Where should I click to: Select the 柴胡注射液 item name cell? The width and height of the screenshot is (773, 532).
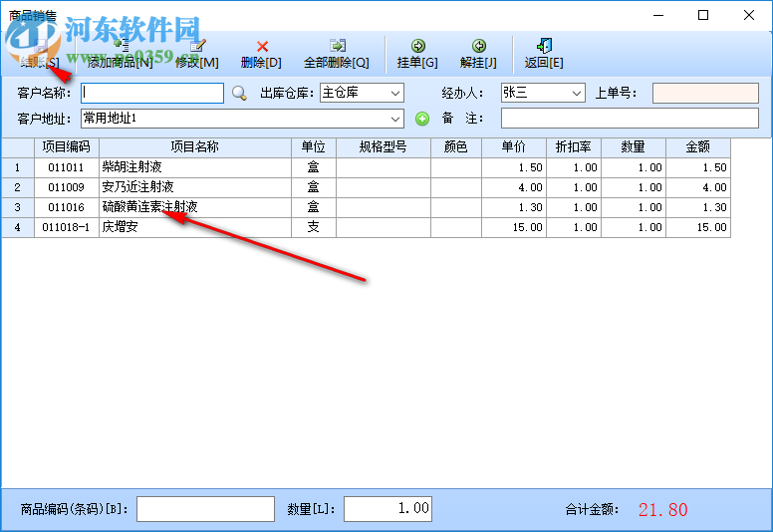[195, 167]
